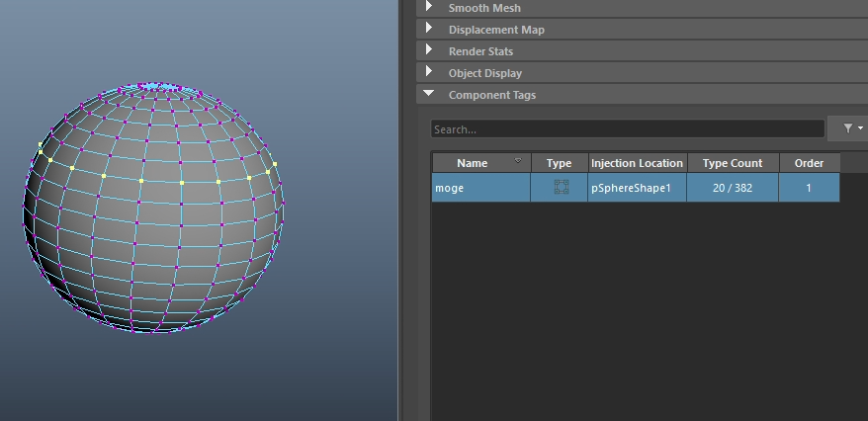
Task: Click the component tags Search field
Action: point(628,128)
